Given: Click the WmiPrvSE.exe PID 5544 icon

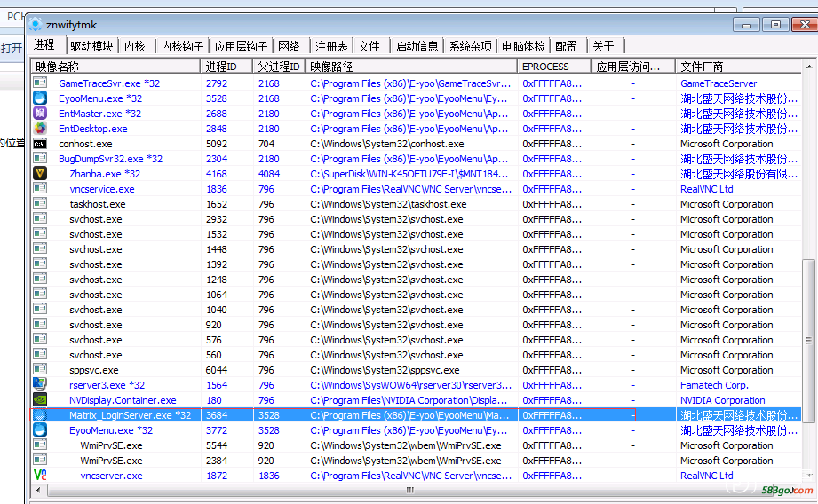Looking at the screenshot, I should pos(40,445).
